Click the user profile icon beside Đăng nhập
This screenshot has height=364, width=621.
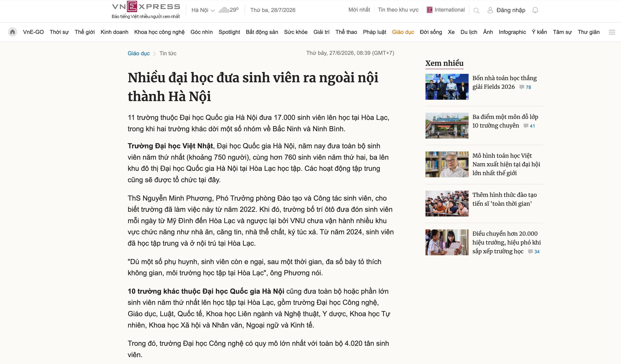pyautogui.click(x=490, y=10)
